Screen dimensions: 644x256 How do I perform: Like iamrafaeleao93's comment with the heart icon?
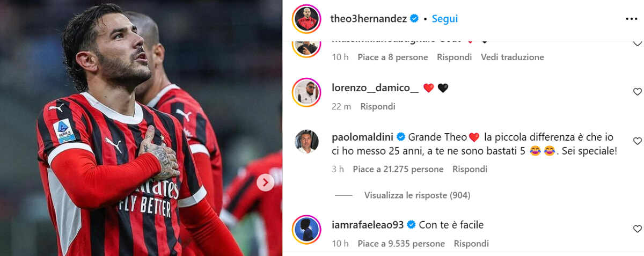637,229
